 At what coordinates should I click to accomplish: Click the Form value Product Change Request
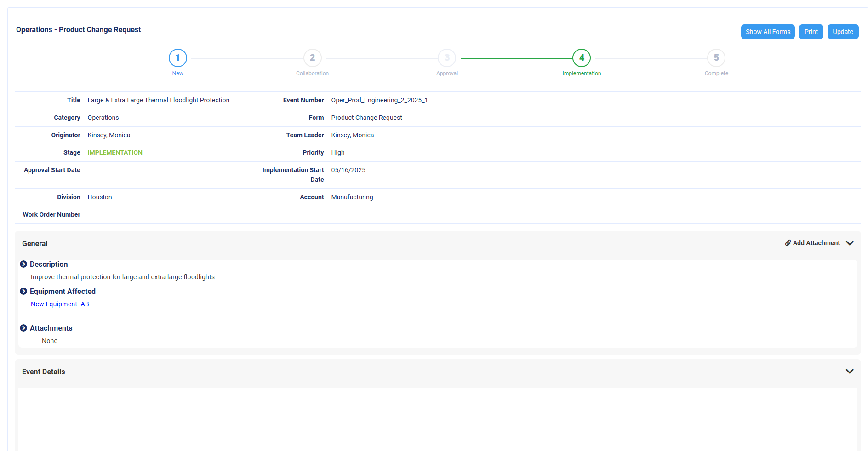pos(366,118)
